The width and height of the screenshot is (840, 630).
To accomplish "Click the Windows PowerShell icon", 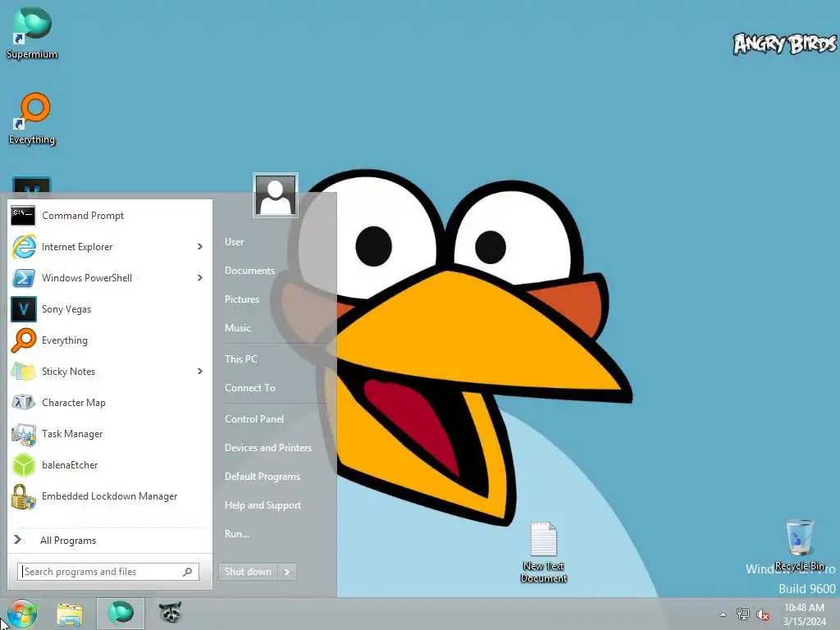I will coord(24,277).
